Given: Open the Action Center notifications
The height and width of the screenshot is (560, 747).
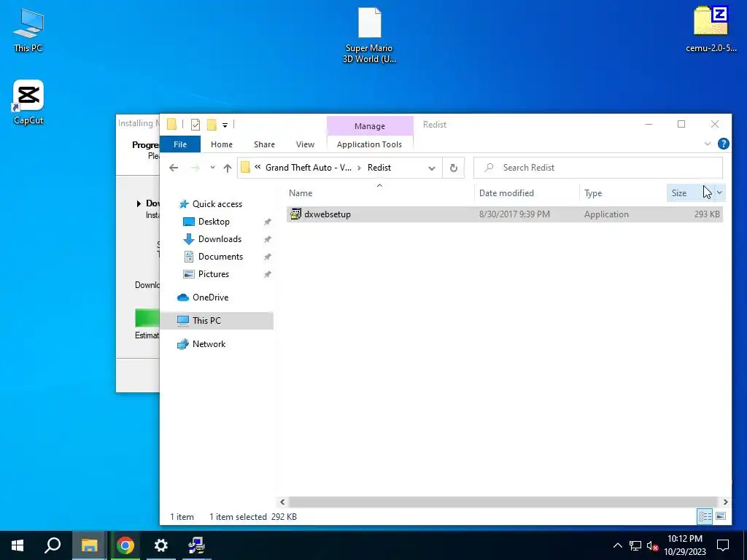Looking at the screenshot, I should tap(723, 545).
